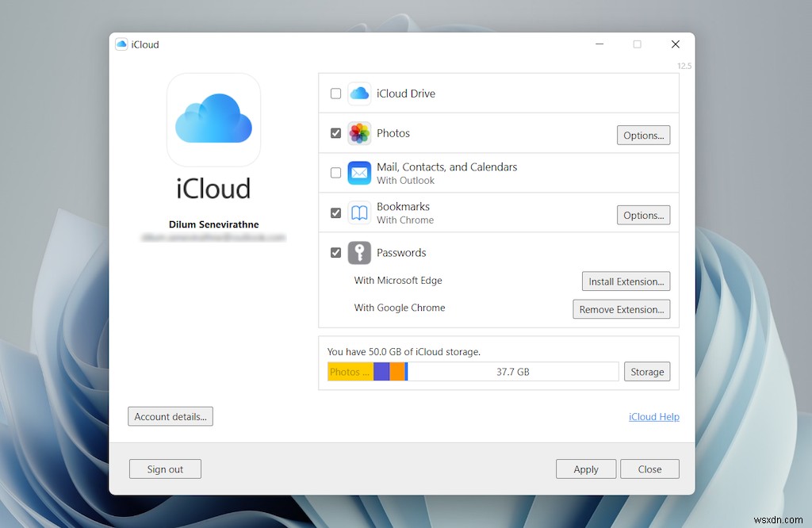The height and width of the screenshot is (528, 812).
Task: Click the iCloud Drive cloud icon
Action: pyautogui.click(x=359, y=93)
